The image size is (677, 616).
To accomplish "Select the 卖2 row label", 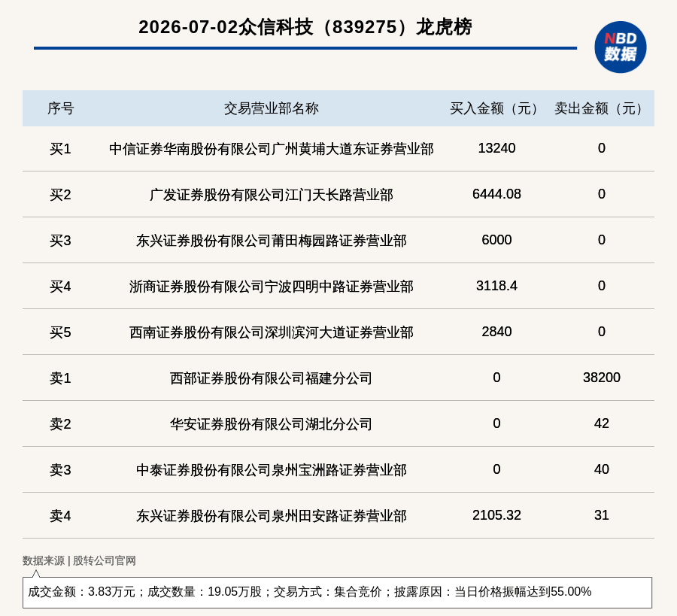I will click(x=60, y=424).
